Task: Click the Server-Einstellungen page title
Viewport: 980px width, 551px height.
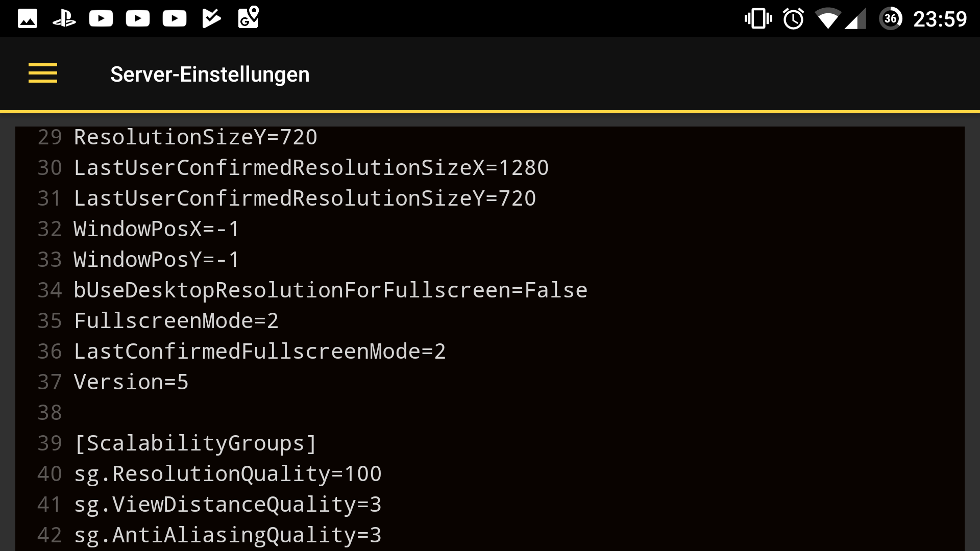Action: point(210,74)
